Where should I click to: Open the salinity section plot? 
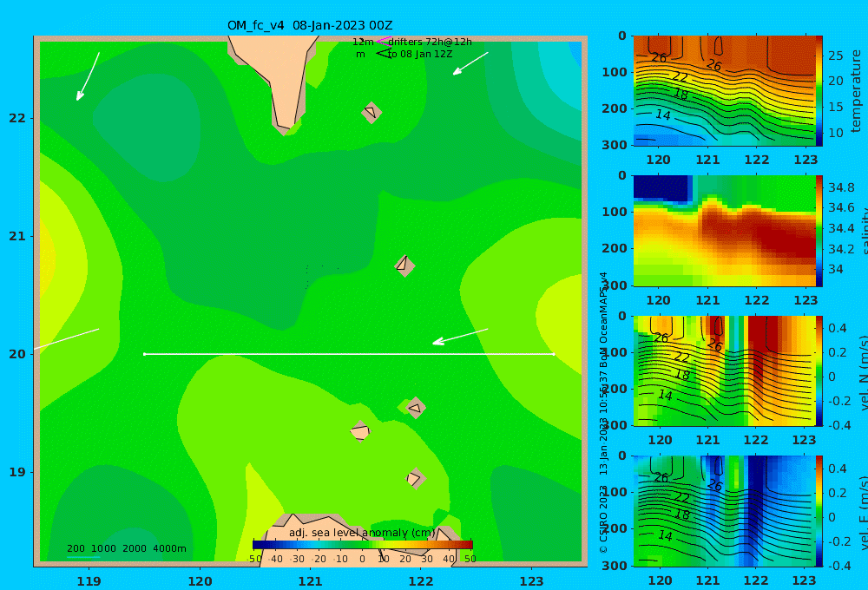click(x=724, y=231)
